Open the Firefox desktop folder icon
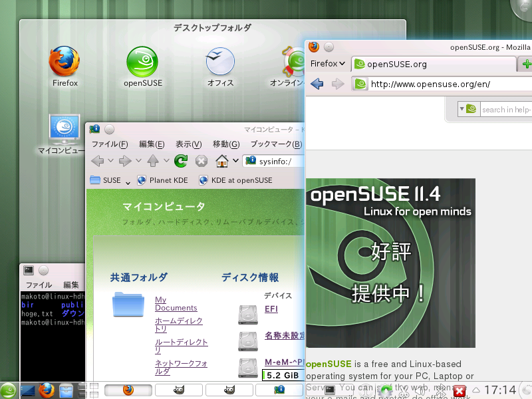Image resolution: width=532 pixels, height=399 pixels. [65, 62]
